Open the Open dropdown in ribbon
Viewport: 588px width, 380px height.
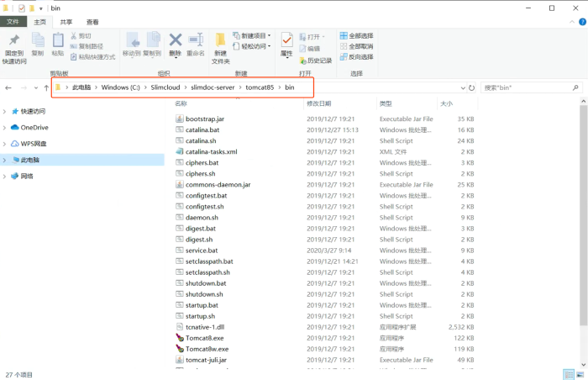coord(312,37)
